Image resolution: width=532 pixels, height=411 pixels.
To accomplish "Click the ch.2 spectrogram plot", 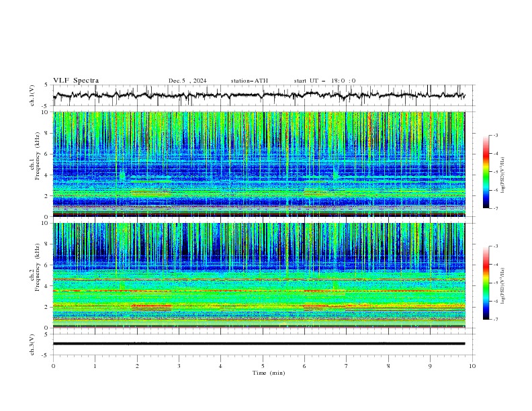I will pos(259,275).
